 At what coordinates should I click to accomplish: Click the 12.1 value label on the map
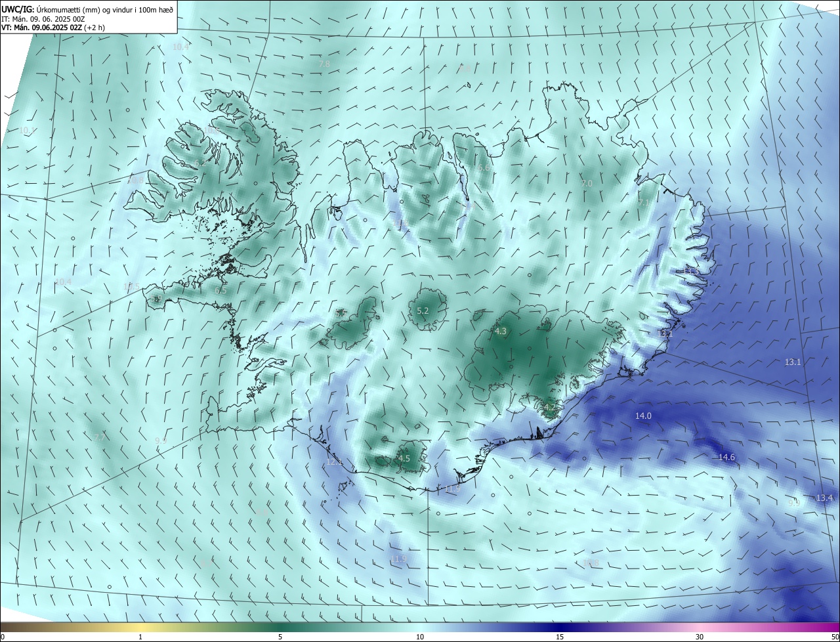(x=334, y=462)
